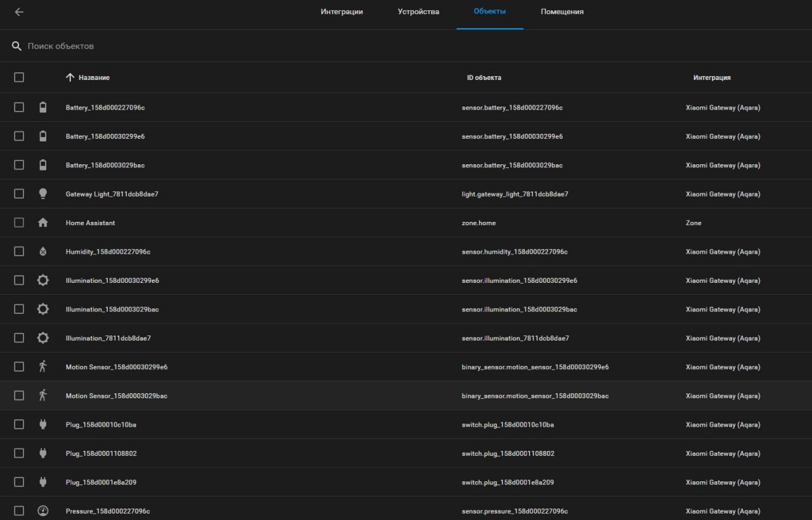This screenshot has height=520, width=812.
Task: Check the box for Pressure_158d000227096c
Action: pyautogui.click(x=19, y=511)
